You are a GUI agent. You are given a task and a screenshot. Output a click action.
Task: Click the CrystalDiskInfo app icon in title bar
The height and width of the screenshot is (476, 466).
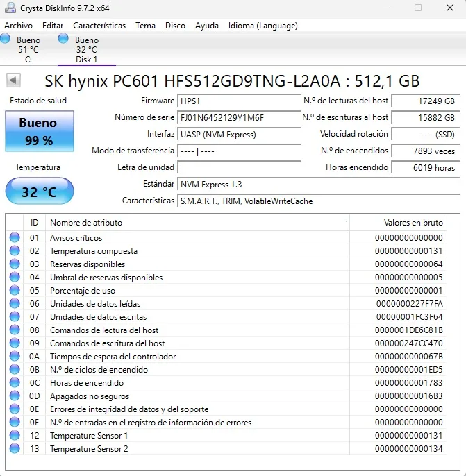coord(10,8)
